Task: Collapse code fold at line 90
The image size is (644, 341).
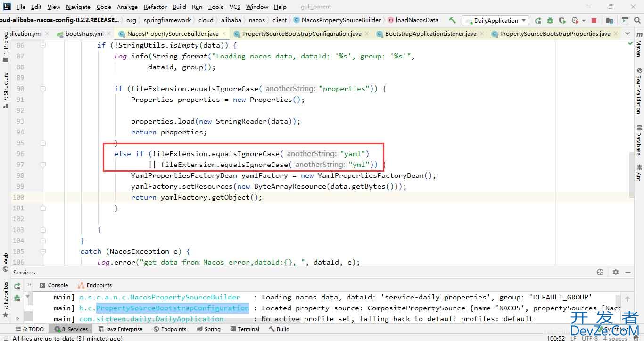Action: tap(43, 89)
